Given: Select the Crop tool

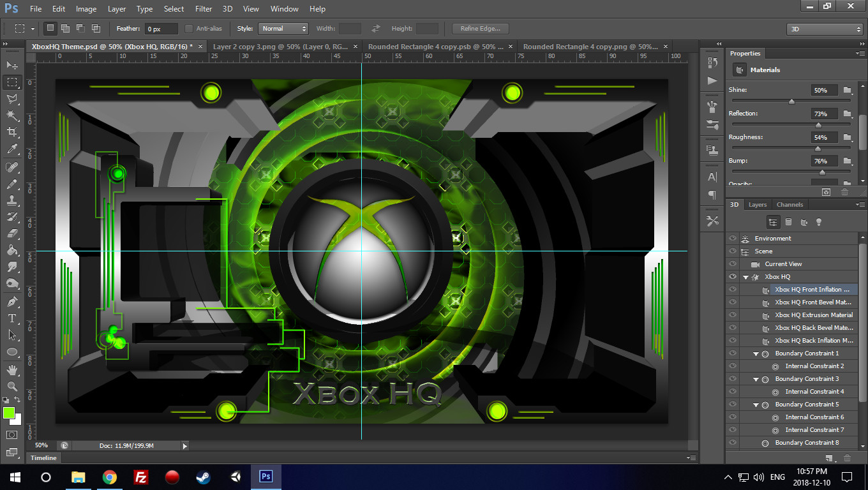Looking at the screenshot, I should (x=12, y=132).
